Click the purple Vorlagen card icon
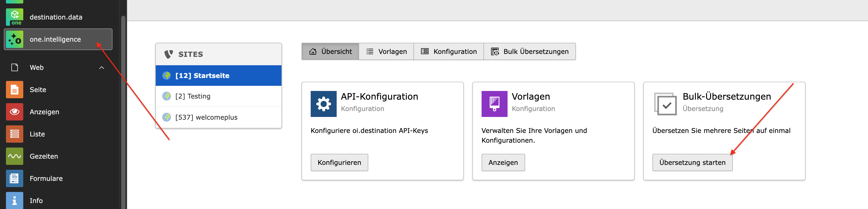868x209 pixels. 494,104
